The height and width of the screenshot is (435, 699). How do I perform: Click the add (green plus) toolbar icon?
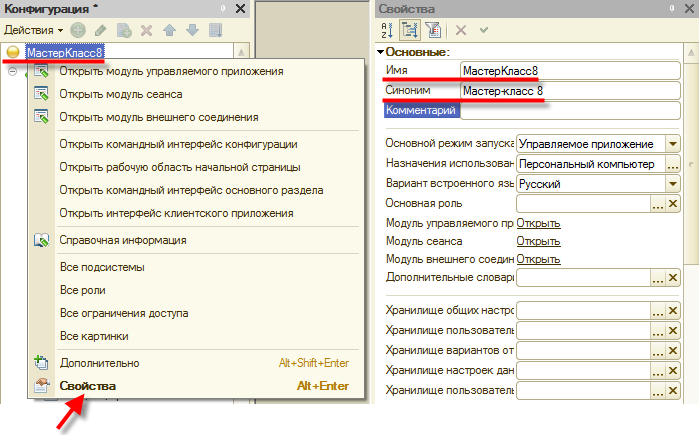(x=78, y=31)
